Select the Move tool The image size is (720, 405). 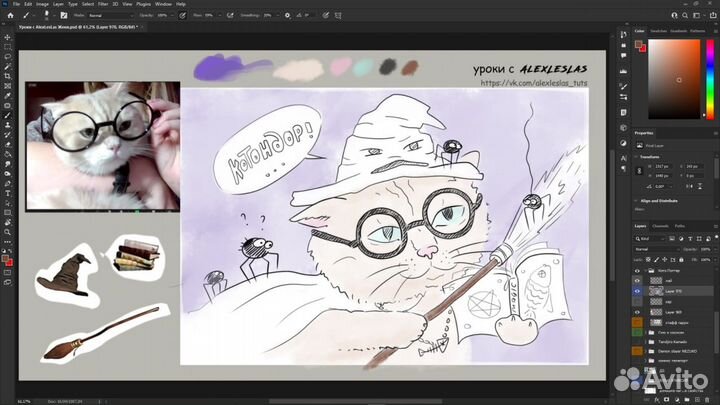7,37
